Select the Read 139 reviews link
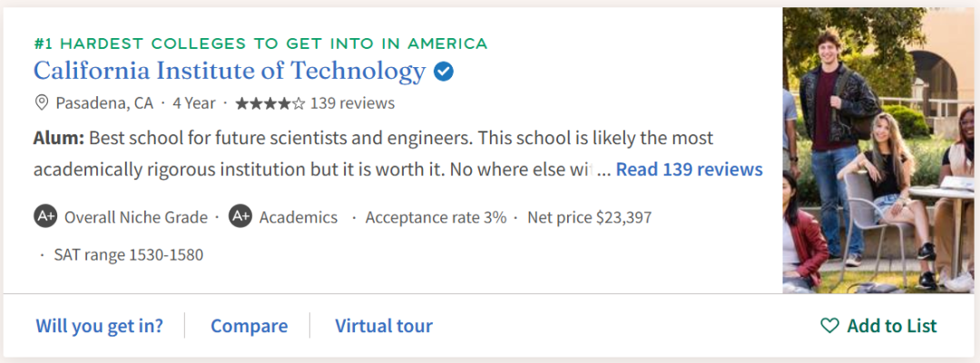The height and width of the screenshot is (363, 980). point(689,170)
